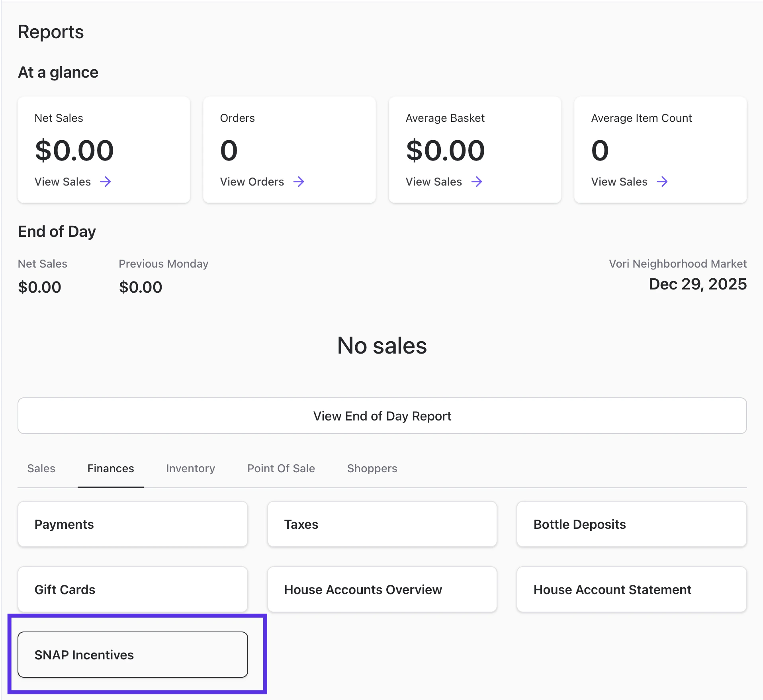
Task: Open the House Accounts Overview report
Action: click(x=382, y=589)
